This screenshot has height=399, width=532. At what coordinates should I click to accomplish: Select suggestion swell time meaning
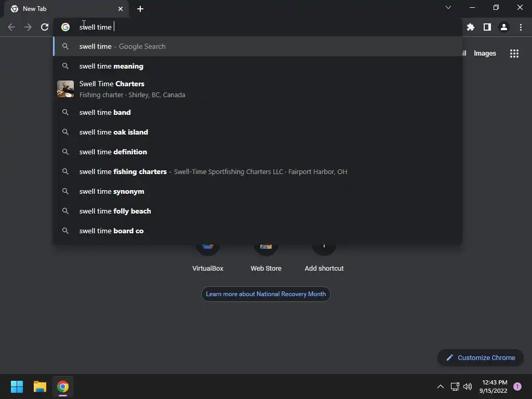click(258, 66)
